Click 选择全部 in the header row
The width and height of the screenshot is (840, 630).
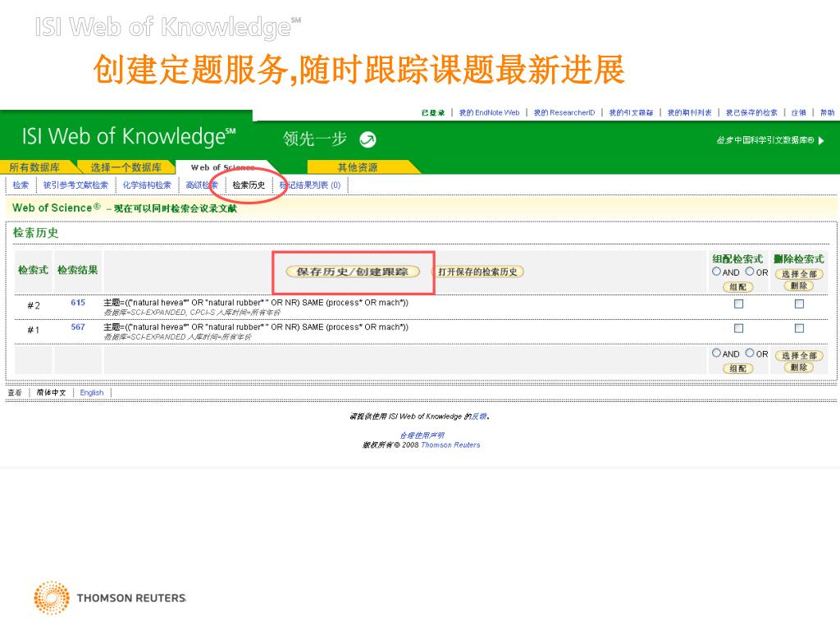coord(799,274)
